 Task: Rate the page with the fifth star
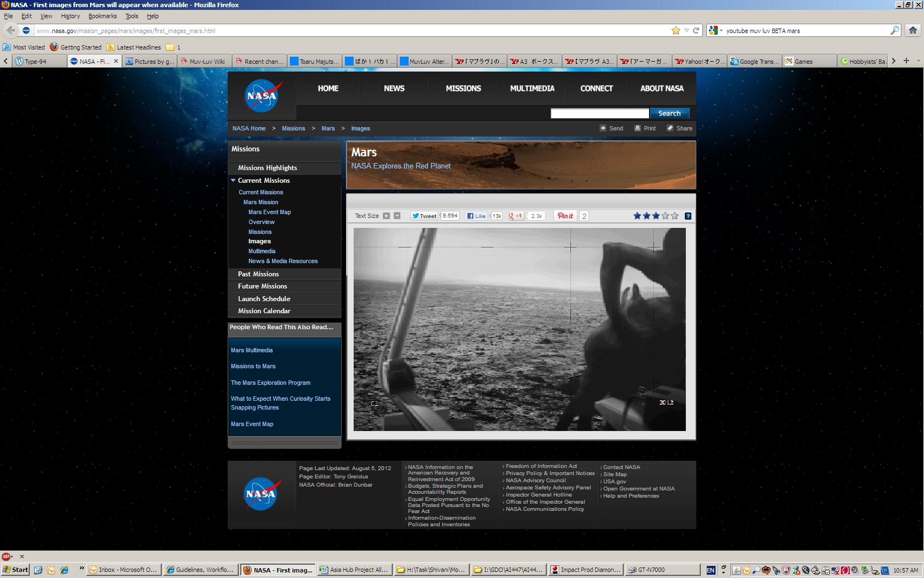pos(675,216)
